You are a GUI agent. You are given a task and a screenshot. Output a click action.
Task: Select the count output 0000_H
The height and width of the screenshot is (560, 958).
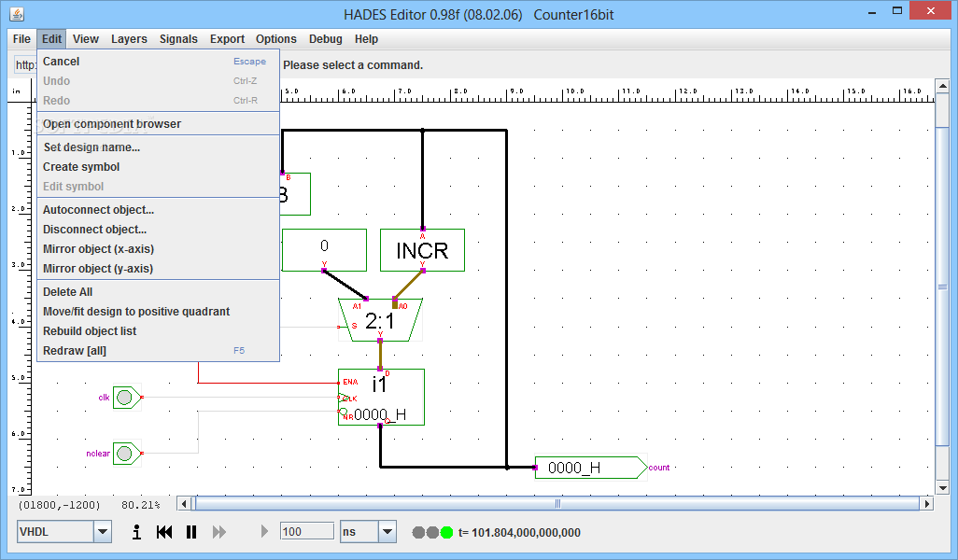point(591,468)
